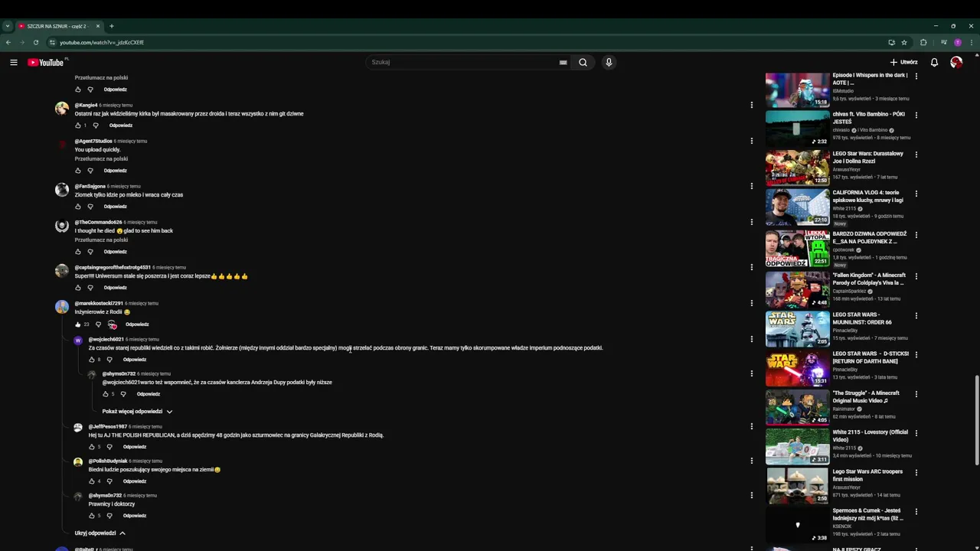Open options menu for @TheCommando626 comment
The image size is (980, 551).
[751, 222]
